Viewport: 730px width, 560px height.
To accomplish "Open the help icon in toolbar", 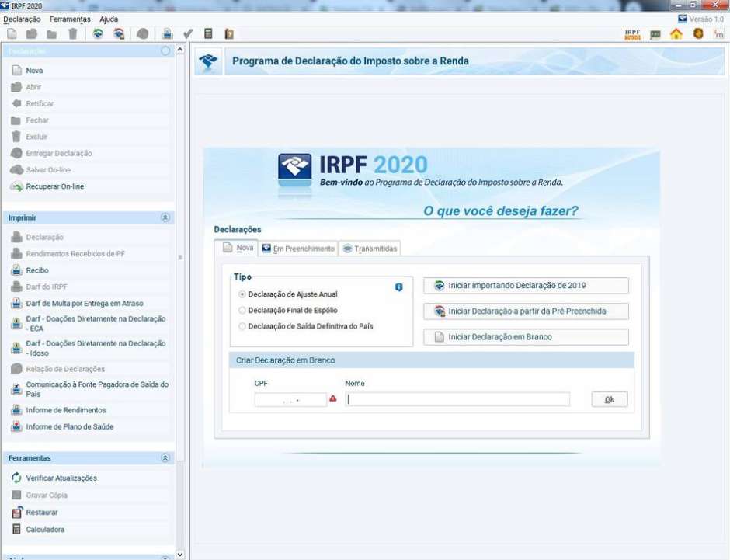I will coord(229,33).
